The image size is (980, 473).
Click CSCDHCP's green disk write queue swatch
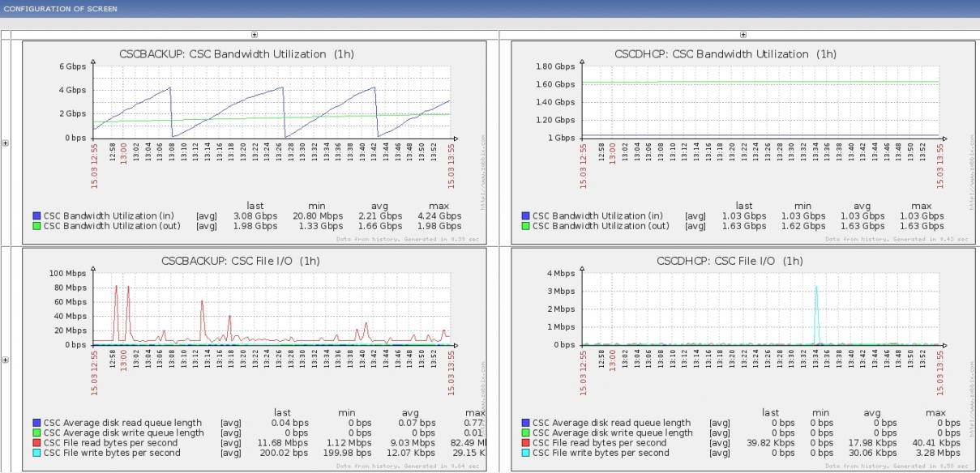526,433
